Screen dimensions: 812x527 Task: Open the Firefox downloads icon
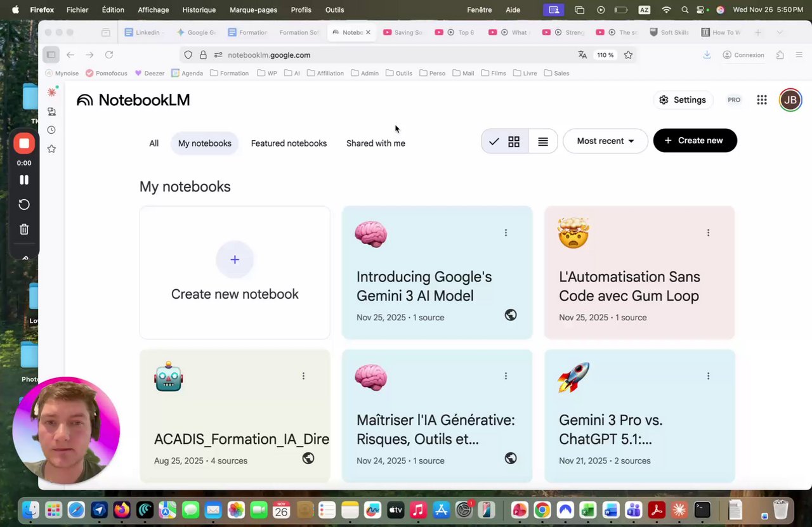707,55
